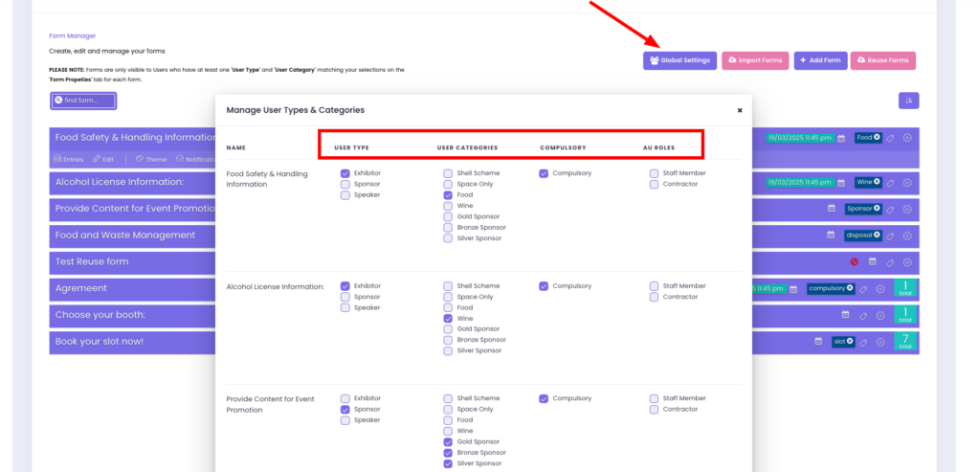Expand the Book your slot now! form
The height and width of the screenshot is (472, 980).
pyautogui.click(x=99, y=342)
